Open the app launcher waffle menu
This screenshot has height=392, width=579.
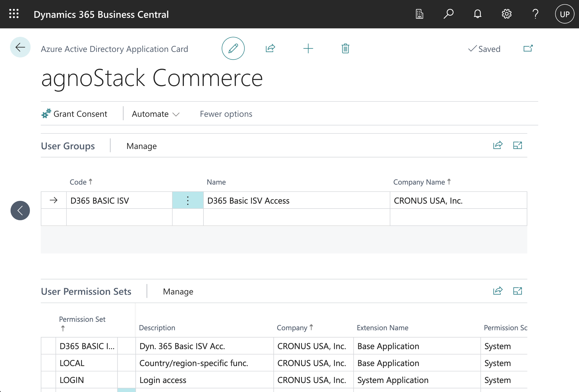tap(14, 14)
